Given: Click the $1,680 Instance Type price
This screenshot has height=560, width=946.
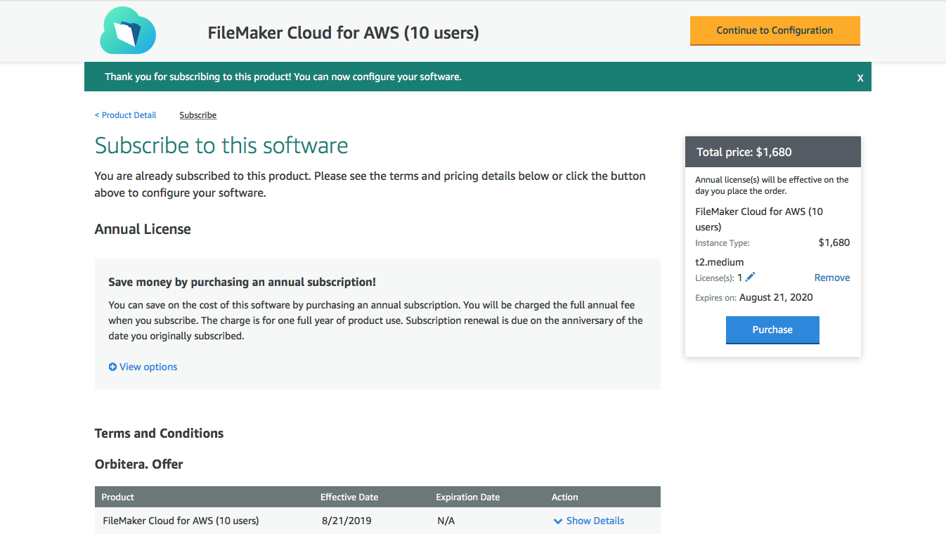Looking at the screenshot, I should [x=834, y=242].
